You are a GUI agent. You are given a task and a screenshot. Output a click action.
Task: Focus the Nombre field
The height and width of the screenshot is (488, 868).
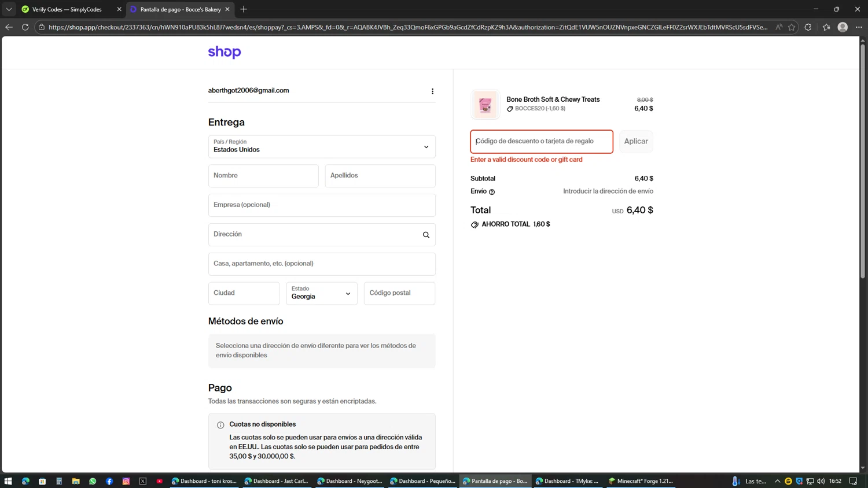263,176
